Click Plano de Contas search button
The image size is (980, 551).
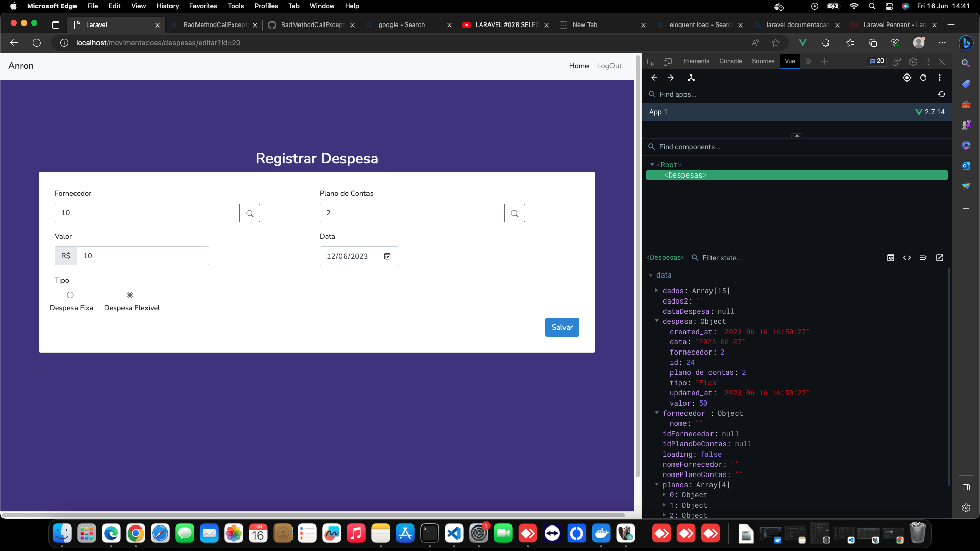pos(514,213)
